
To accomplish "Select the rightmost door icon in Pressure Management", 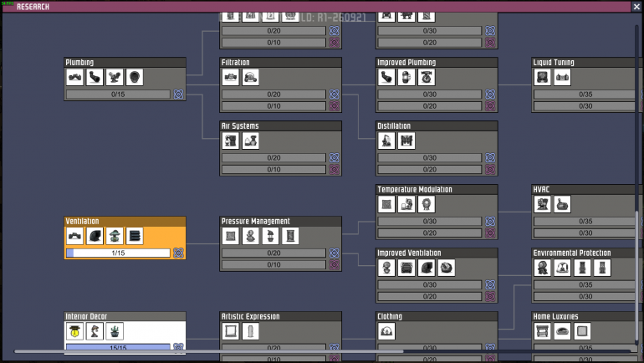I will pos(290,236).
